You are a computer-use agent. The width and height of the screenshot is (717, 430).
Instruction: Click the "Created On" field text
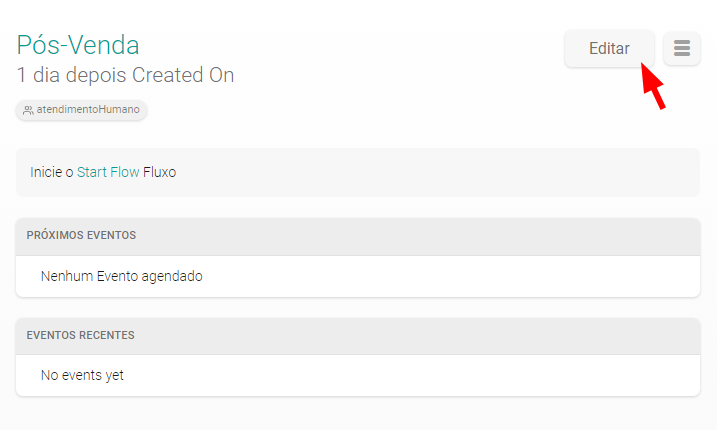183,75
